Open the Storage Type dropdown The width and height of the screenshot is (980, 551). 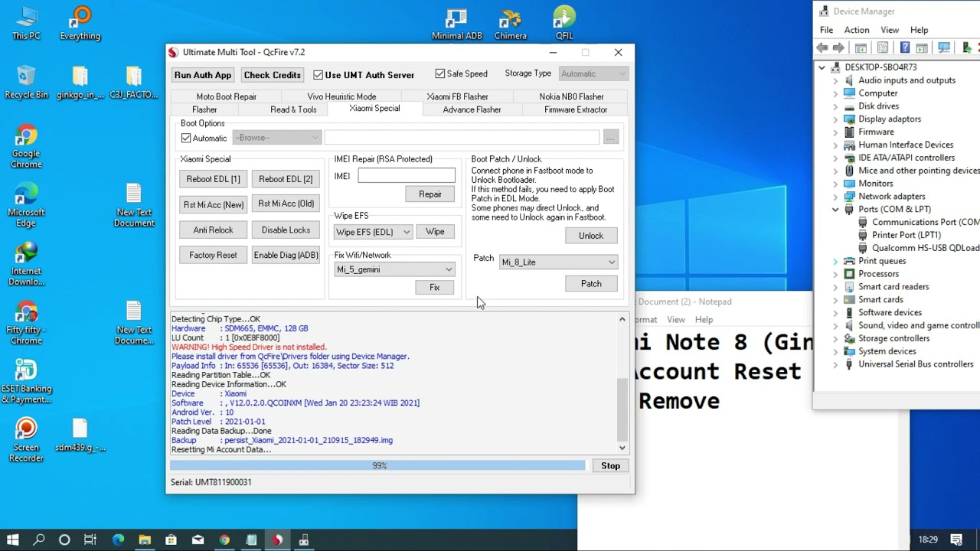pyautogui.click(x=593, y=73)
